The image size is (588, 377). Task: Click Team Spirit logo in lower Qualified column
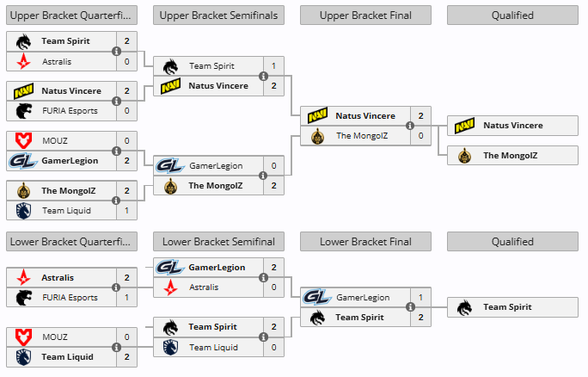tap(464, 307)
